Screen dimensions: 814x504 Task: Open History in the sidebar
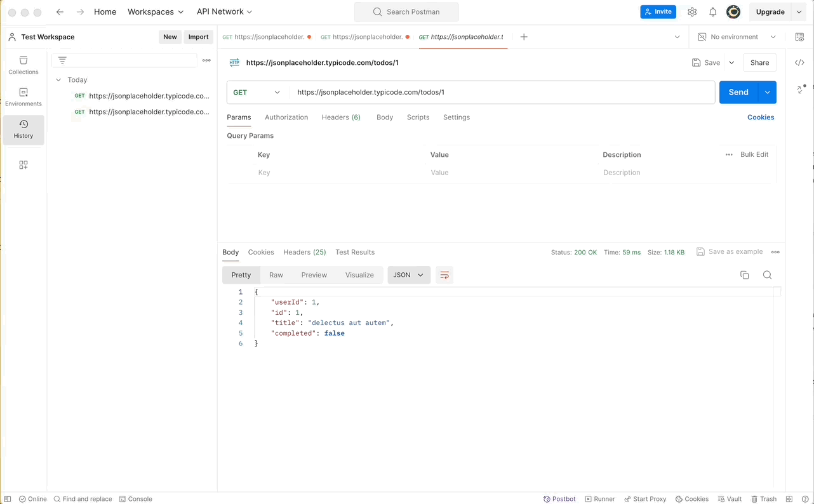[23, 129]
